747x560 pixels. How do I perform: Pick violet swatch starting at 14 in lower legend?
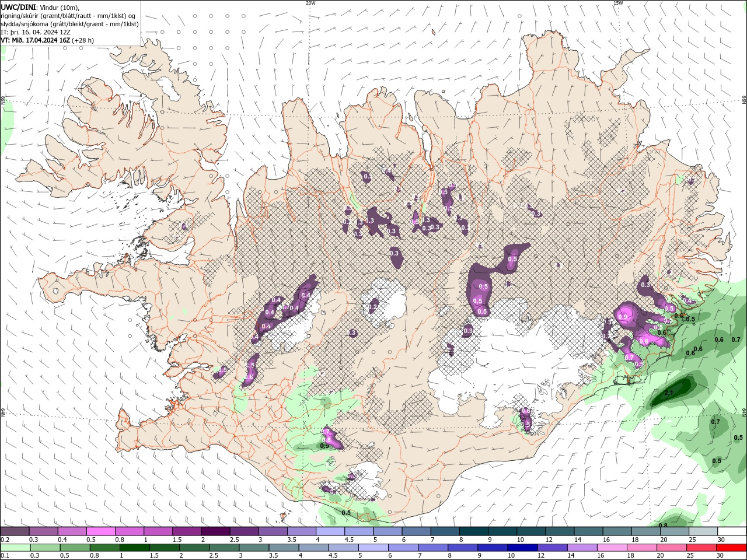(582, 548)
